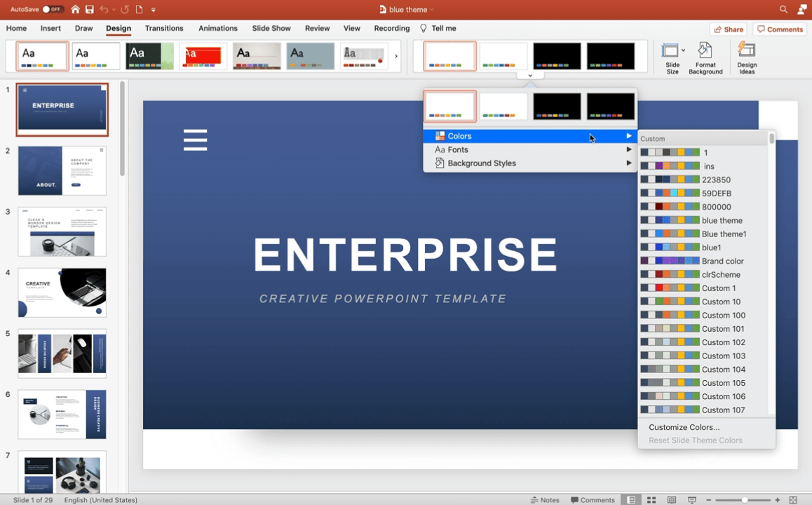812x505 pixels.
Task: Click the Slide Size icon
Action: [x=672, y=56]
